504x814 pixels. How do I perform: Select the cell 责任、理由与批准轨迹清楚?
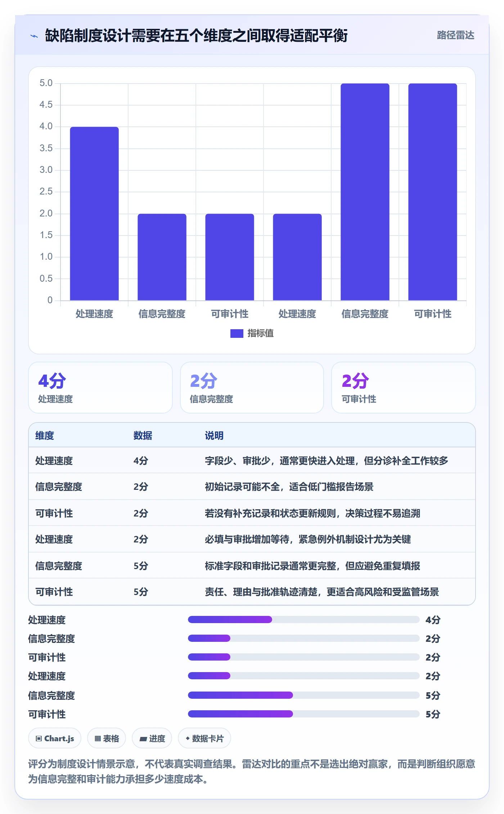point(322,592)
